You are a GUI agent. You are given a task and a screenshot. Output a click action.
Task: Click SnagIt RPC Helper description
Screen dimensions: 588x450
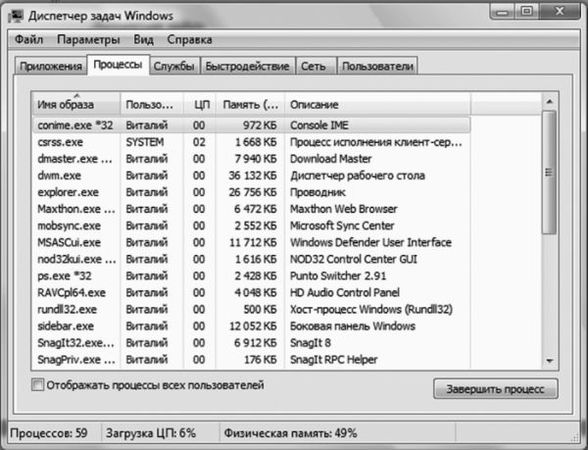click(333, 360)
